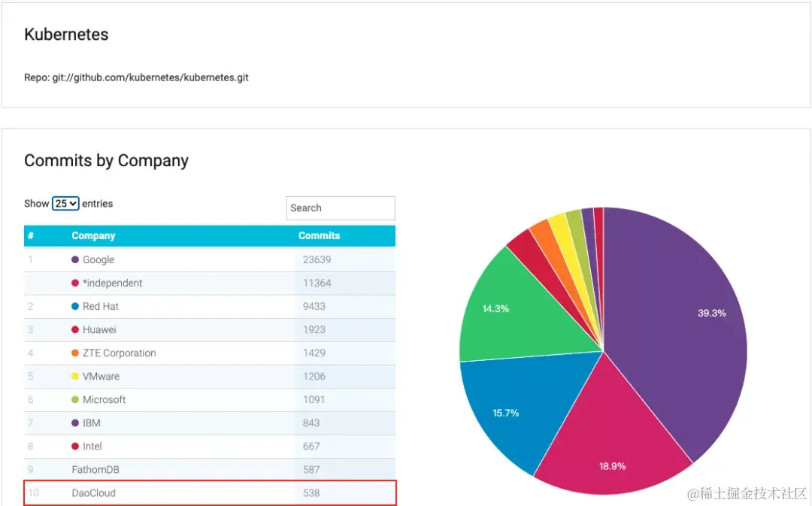Click the 843 commits value
This screenshot has height=506, width=812.
click(x=311, y=423)
